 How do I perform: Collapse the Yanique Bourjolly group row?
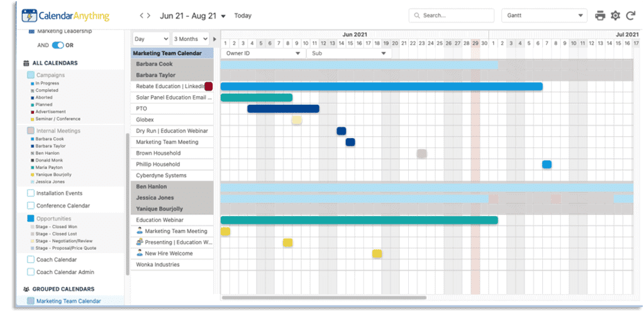172,209
